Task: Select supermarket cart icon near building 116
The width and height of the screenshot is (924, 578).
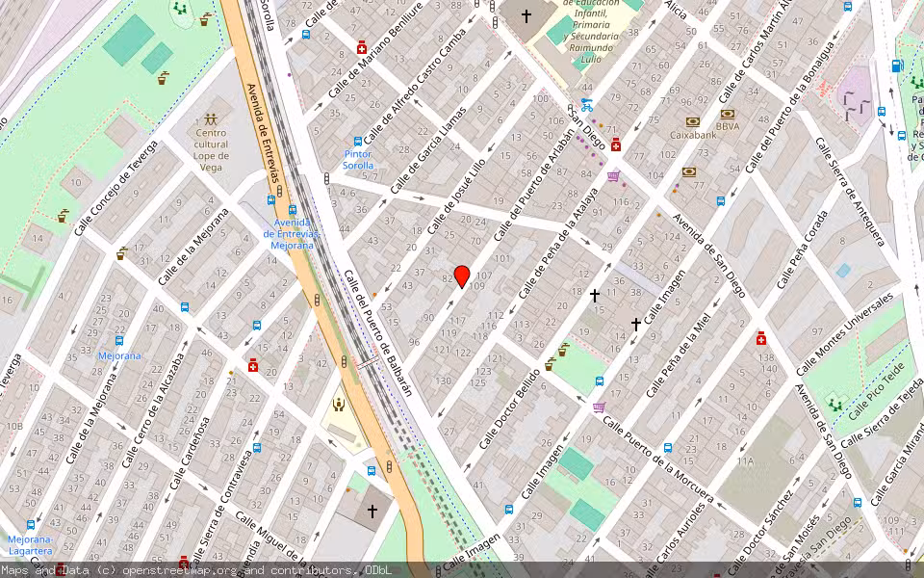Action: pyautogui.click(x=613, y=175)
